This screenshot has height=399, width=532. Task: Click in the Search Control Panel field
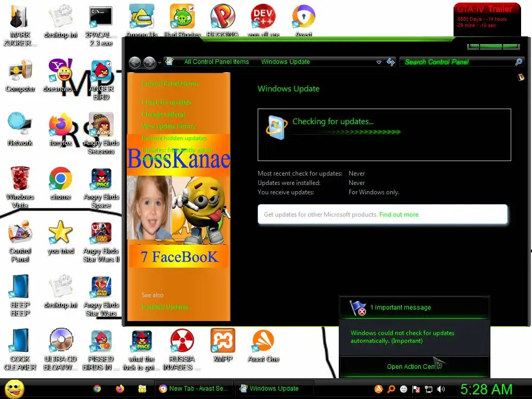[x=457, y=62]
